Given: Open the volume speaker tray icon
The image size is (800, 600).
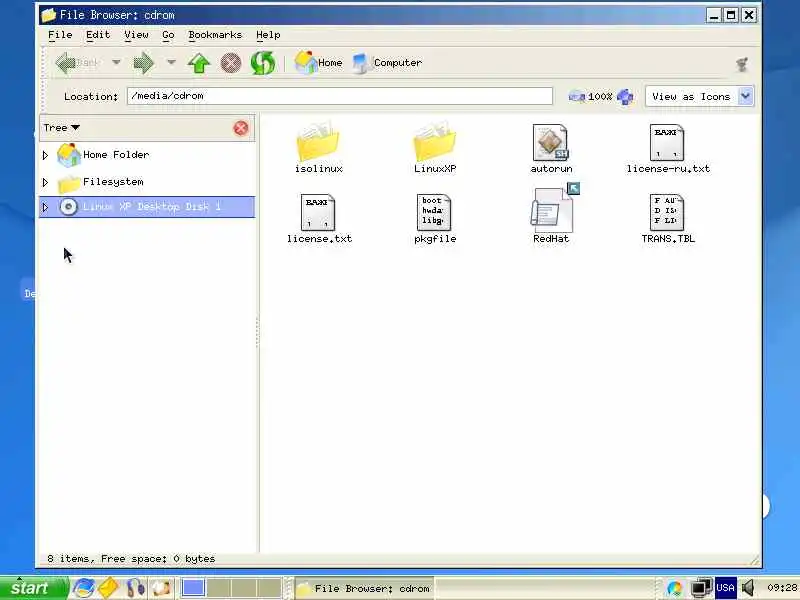Looking at the screenshot, I should (748, 588).
